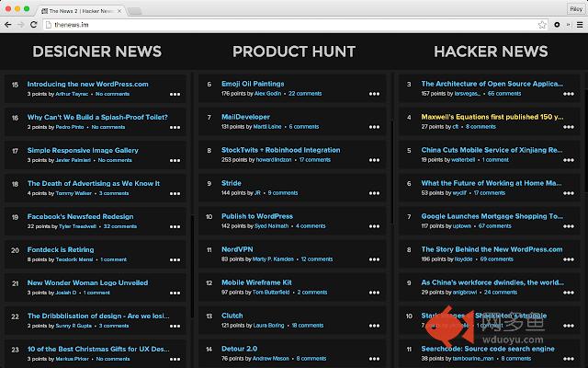Open Introducing the new WordPress.com link

coord(88,84)
